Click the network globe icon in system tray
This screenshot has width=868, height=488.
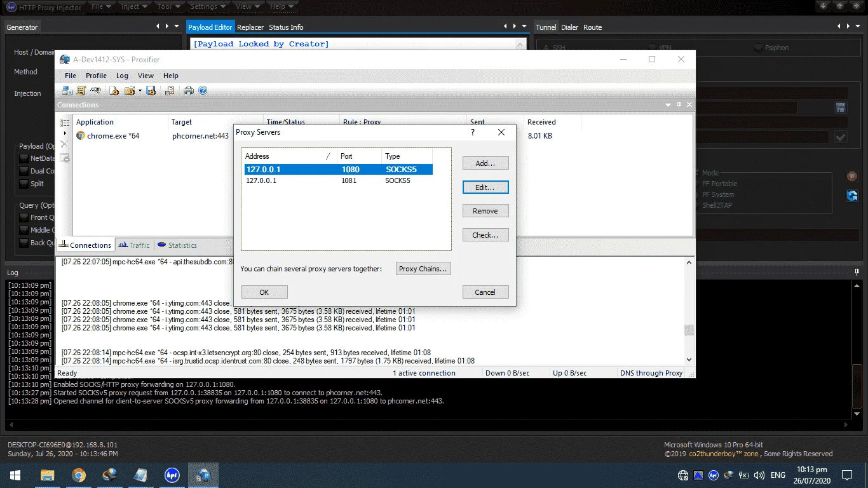[683, 475]
